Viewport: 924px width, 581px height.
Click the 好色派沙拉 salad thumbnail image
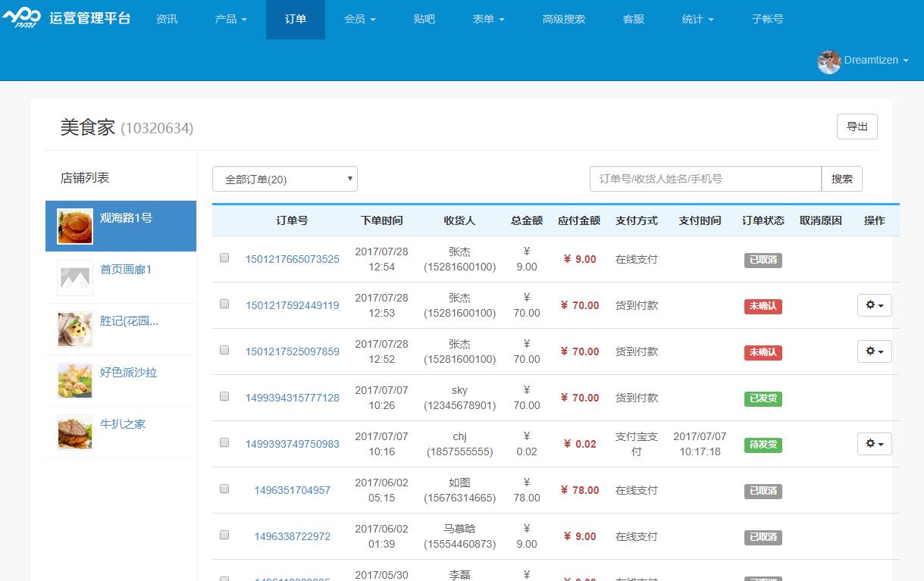[x=75, y=381]
